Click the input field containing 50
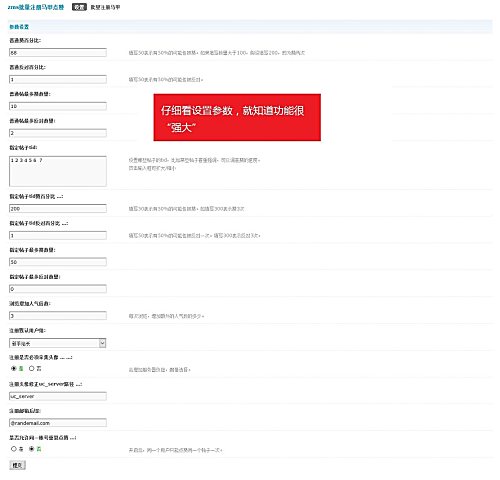The height and width of the screenshot is (480, 500). (58, 262)
